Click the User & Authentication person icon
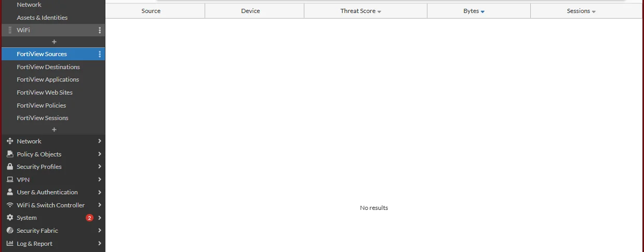The height and width of the screenshot is (252, 644). click(9, 192)
